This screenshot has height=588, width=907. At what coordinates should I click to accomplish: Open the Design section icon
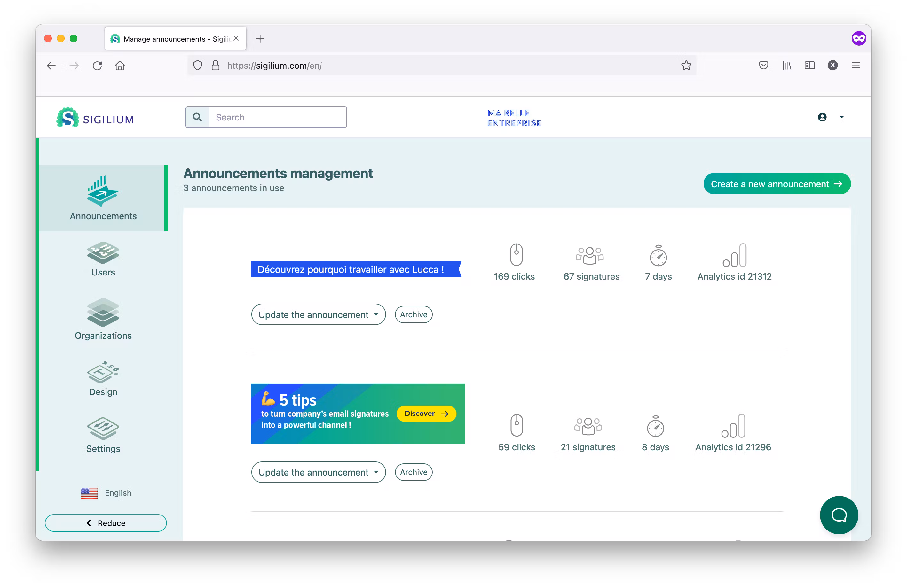(103, 372)
